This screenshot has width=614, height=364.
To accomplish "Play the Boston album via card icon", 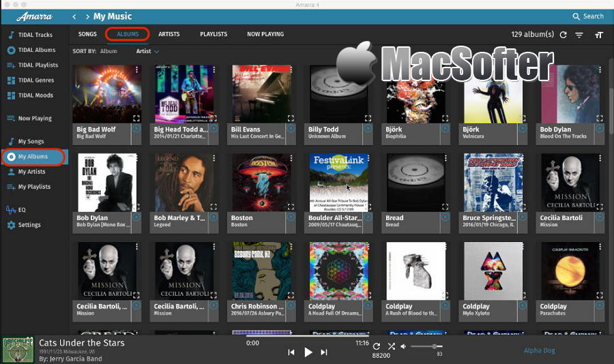I will [x=291, y=217].
